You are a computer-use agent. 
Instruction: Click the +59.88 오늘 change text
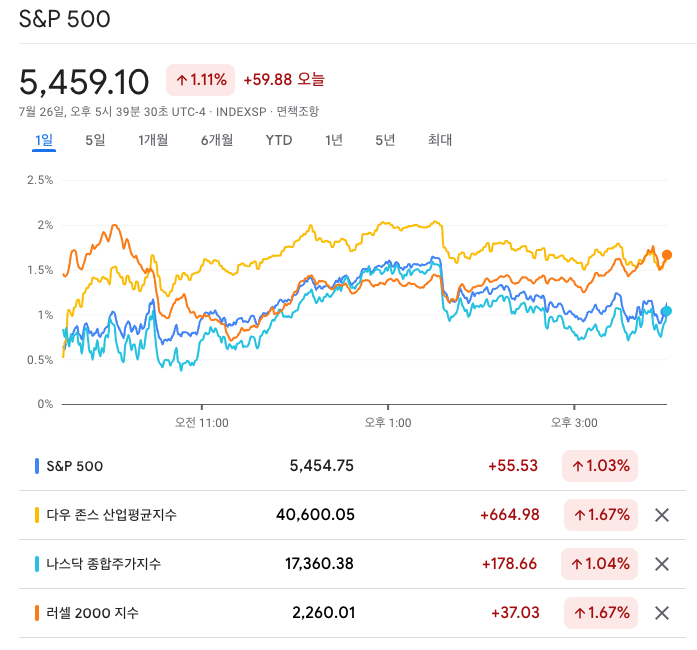point(284,80)
